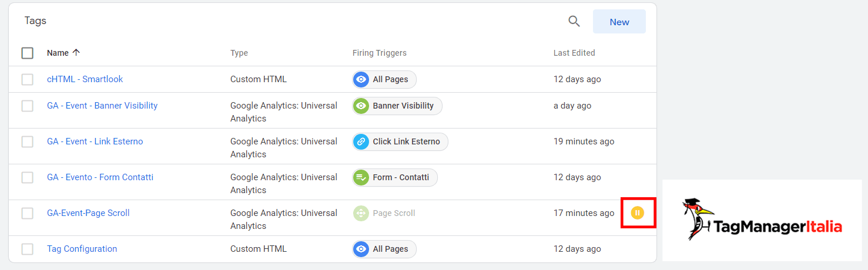Sort tags using the Name arrow
Screen dimensions: 868x270
pos(76,52)
